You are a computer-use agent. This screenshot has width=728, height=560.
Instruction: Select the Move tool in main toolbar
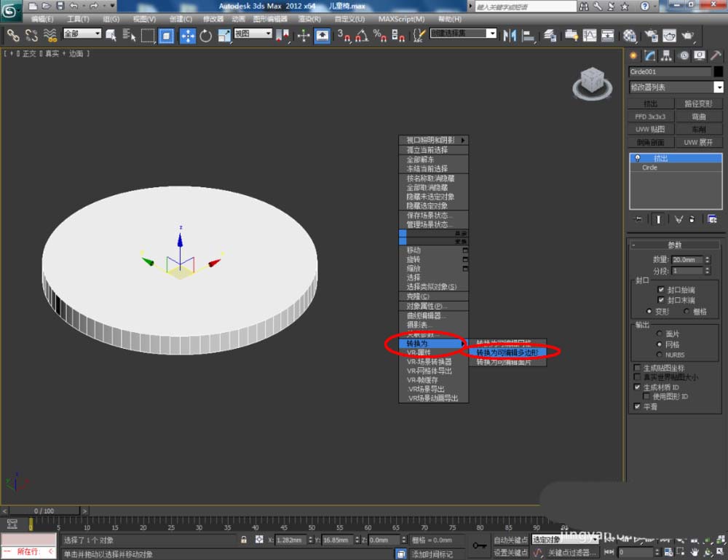click(x=187, y=35)
